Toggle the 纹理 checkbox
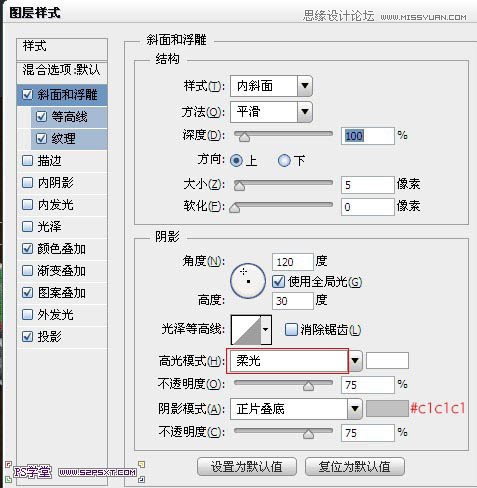Screen dimensions: 477x488 coord(41,138)
